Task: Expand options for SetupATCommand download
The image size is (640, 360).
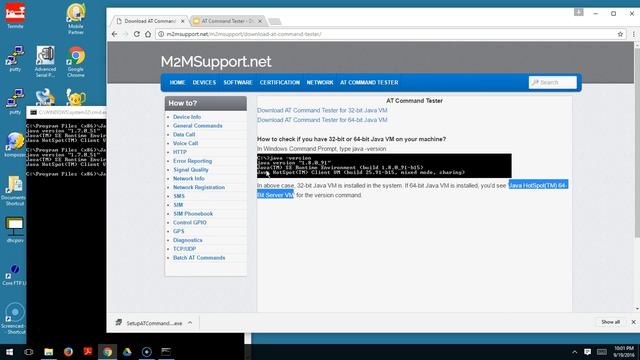Action: point(190,323)
